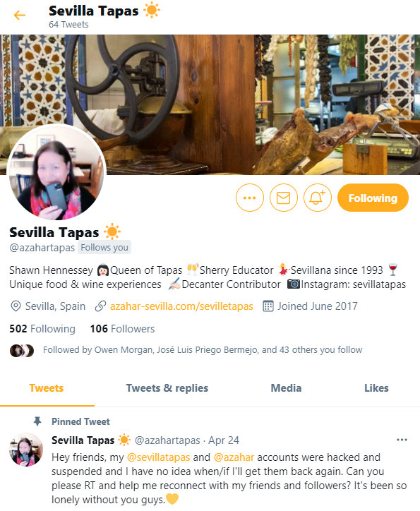
Task: Open the Apr 24 tweet timestamp
Action: (224, 440)
